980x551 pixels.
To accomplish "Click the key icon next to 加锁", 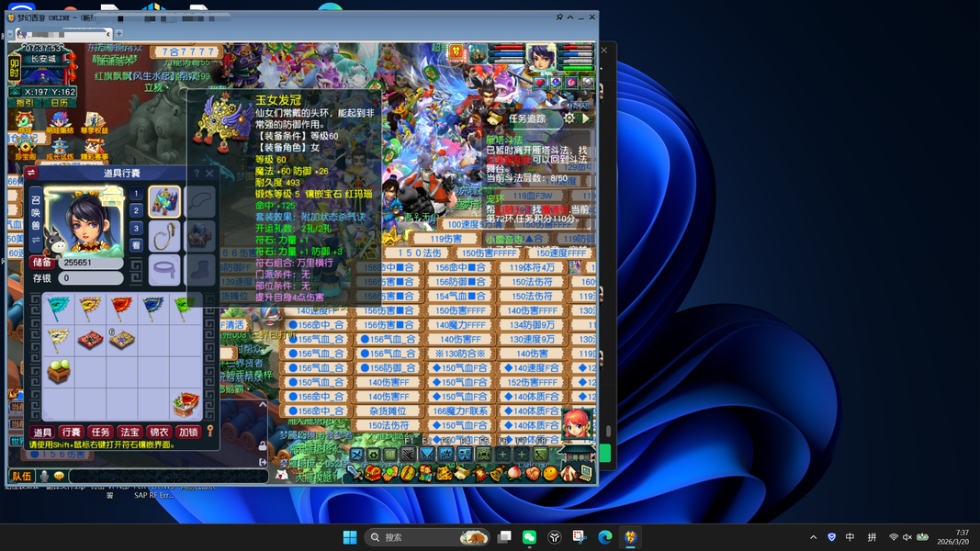I will point(210,431).
